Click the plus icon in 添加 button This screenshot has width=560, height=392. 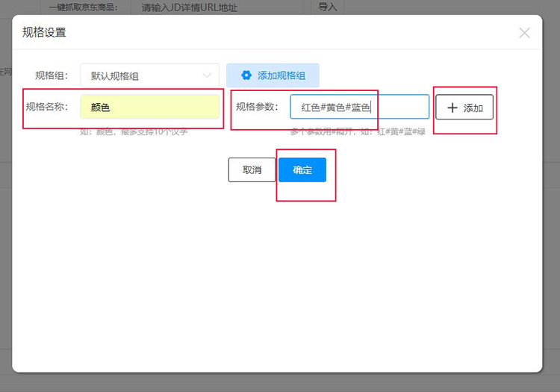(452, 108)
